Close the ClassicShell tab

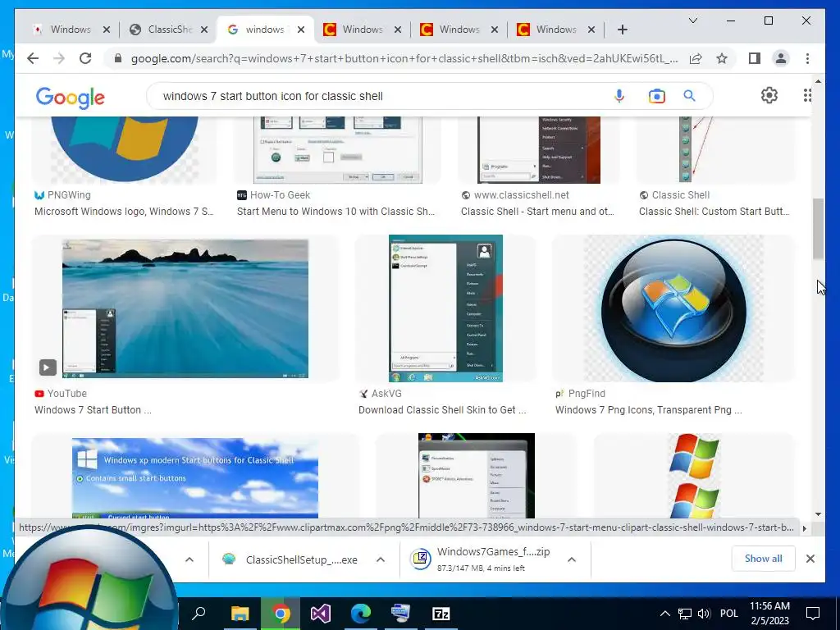(204, 30)
